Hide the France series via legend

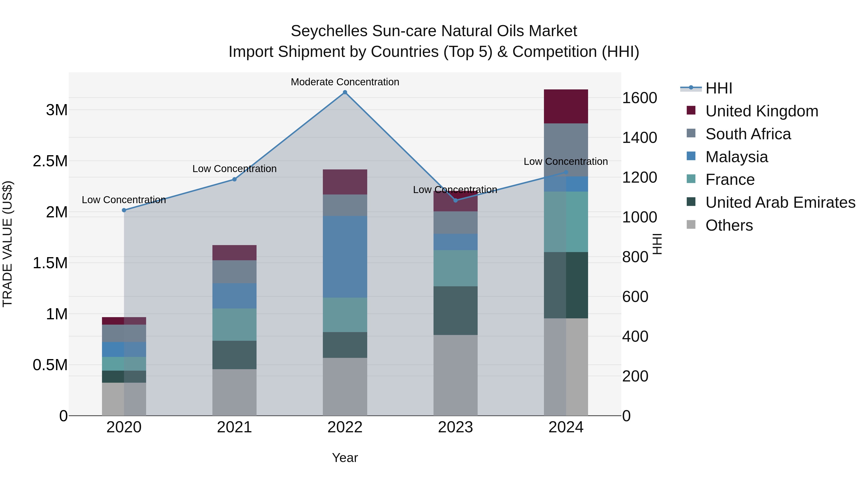pyautogui.click(x=720, y=179)
